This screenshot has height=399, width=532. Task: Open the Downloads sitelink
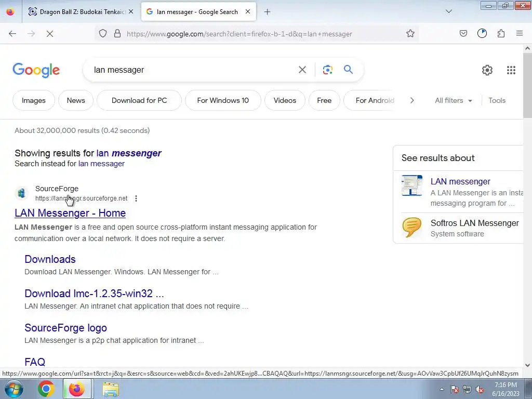point(50,259)
